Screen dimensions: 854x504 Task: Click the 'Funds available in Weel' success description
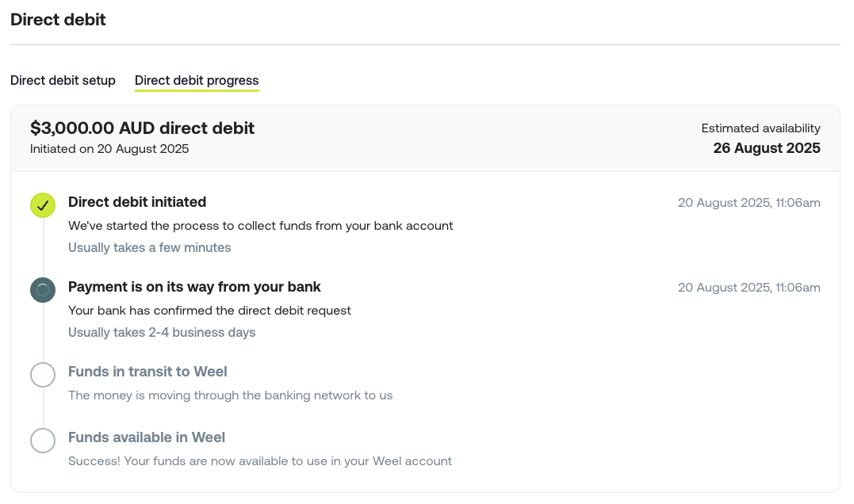pyautogui.click(x=260, y=461)
